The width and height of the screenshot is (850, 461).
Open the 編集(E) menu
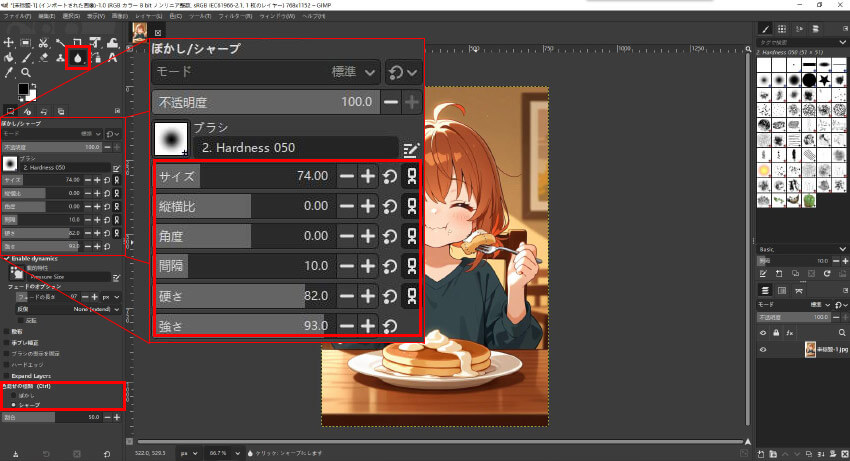pyautogui.click(x=47, y=16)
